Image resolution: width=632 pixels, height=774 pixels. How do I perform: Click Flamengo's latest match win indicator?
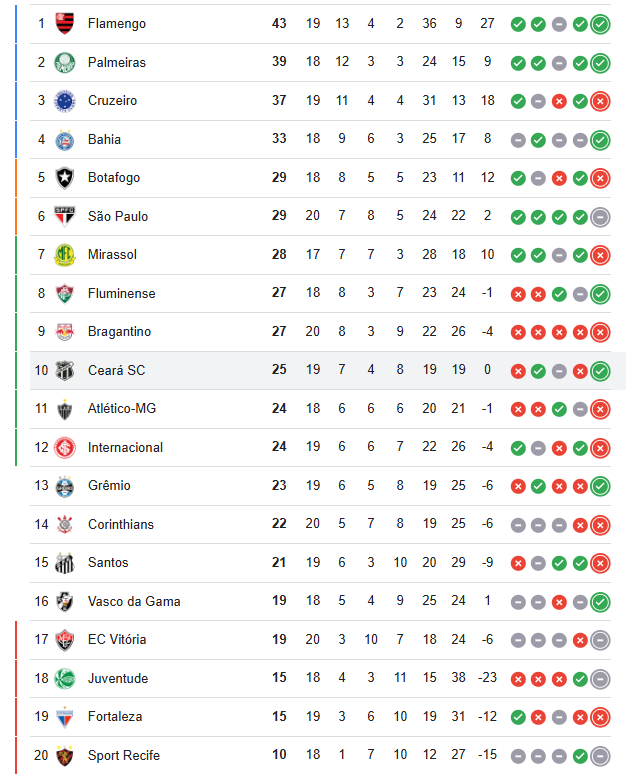tap(600, 24)
